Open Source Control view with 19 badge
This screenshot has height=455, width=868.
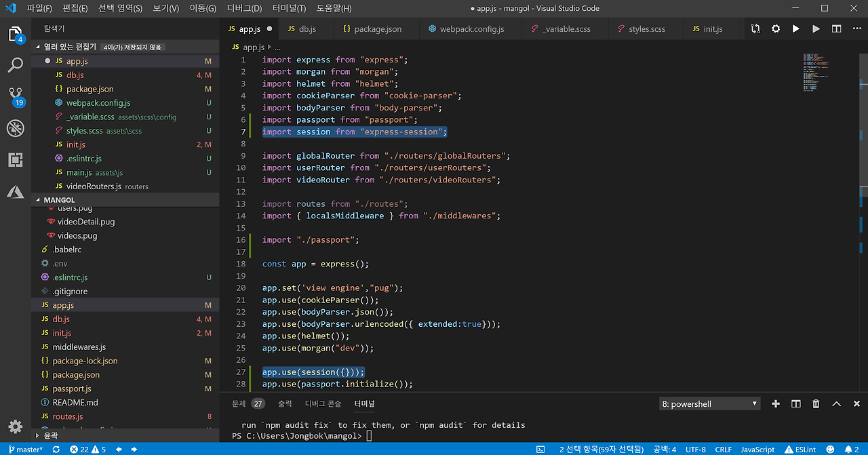pos(16,96)
